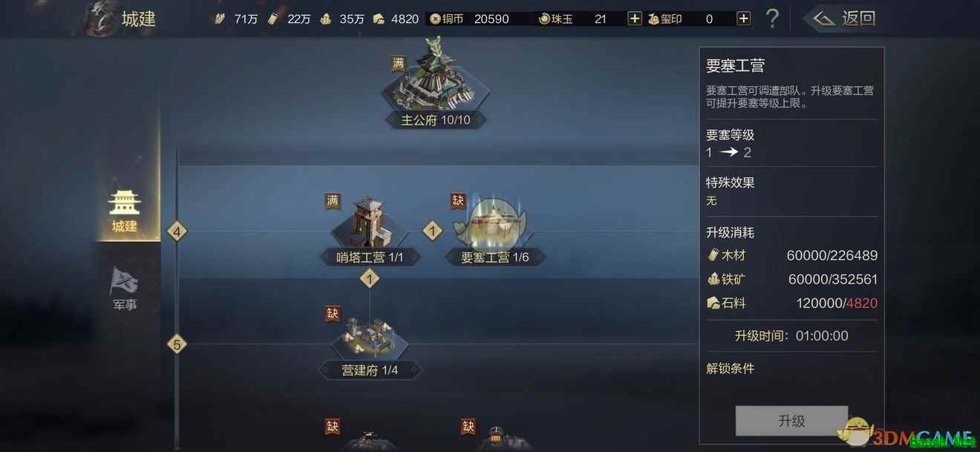Click the 石料 stone resource cost row
This screenshot has width=980, height=452.
[791, 303]
